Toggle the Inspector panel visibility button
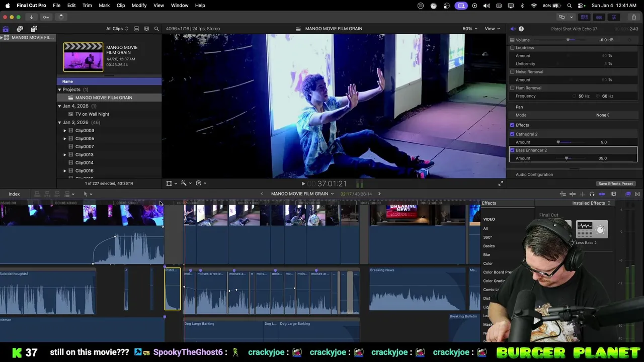The width and height of the screenshot is (644, 362). (613, 17)
